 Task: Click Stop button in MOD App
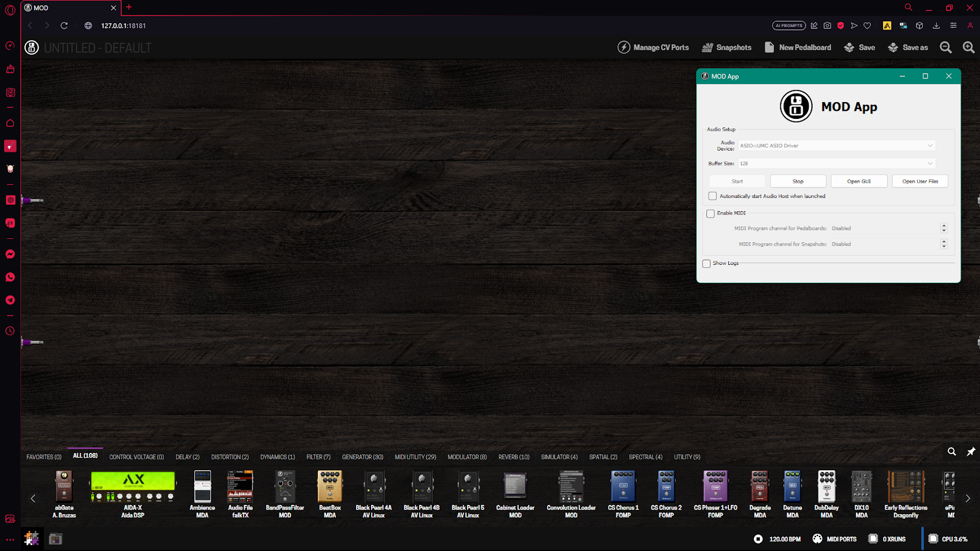pyautogui.click(x=798, y=181)
